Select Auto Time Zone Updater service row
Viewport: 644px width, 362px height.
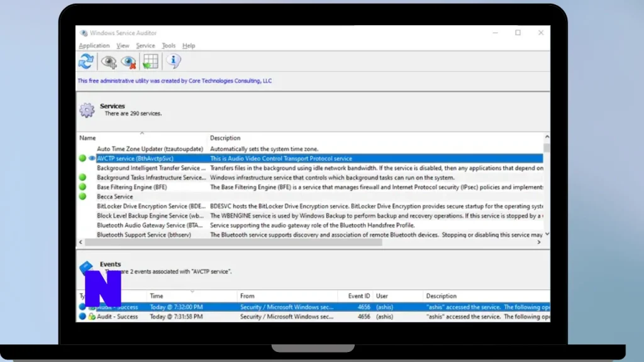(310, 149)
